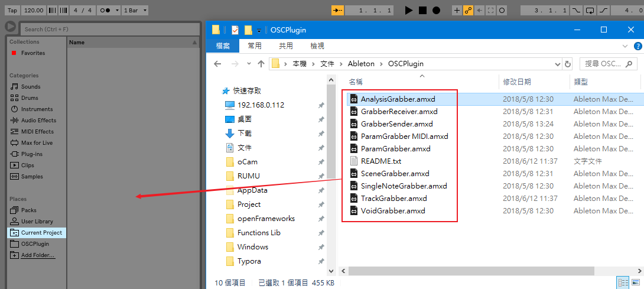Toggle the Punch-In switch
This screenshot has width=644, height=289.
[x=576, y=10]
